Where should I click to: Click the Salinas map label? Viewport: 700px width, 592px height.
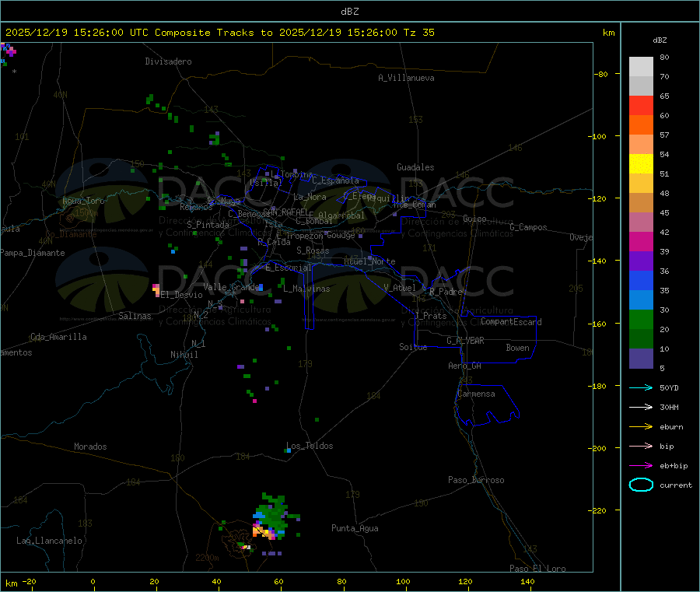coord(135,316)
